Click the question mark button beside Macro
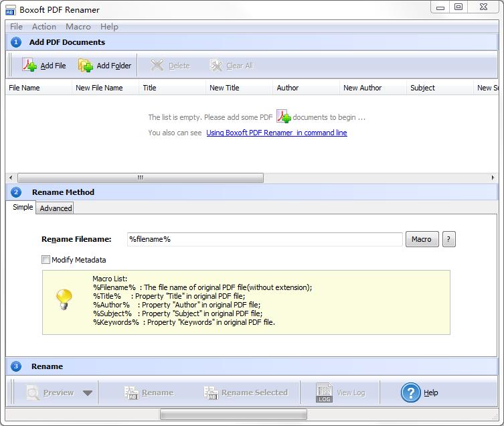The width and height of the screenshot is (504, 426). 448,239
